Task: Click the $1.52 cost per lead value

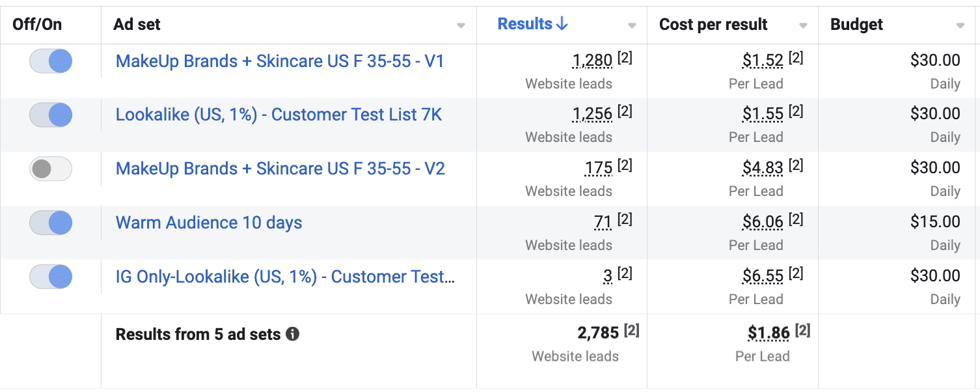Action: (x=763, y=61)
